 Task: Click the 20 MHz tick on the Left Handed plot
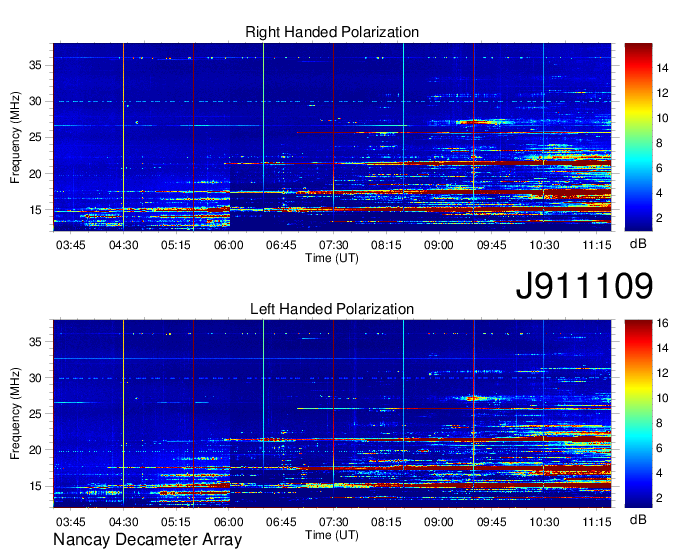click(x=35, y=450)
